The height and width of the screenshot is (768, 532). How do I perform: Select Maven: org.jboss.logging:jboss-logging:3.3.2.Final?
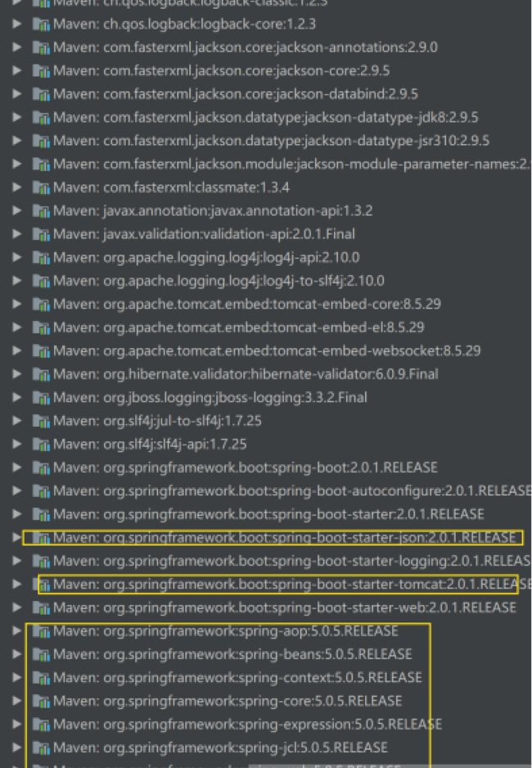click(x=210, y=398)
